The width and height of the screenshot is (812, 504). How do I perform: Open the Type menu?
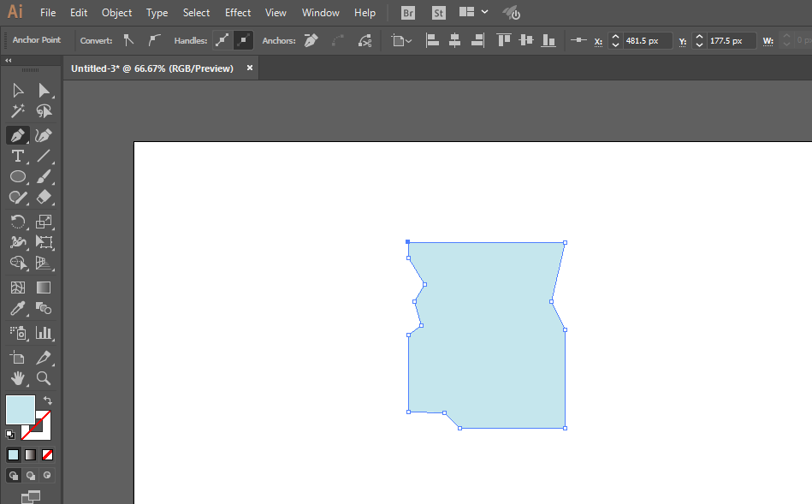157,13
